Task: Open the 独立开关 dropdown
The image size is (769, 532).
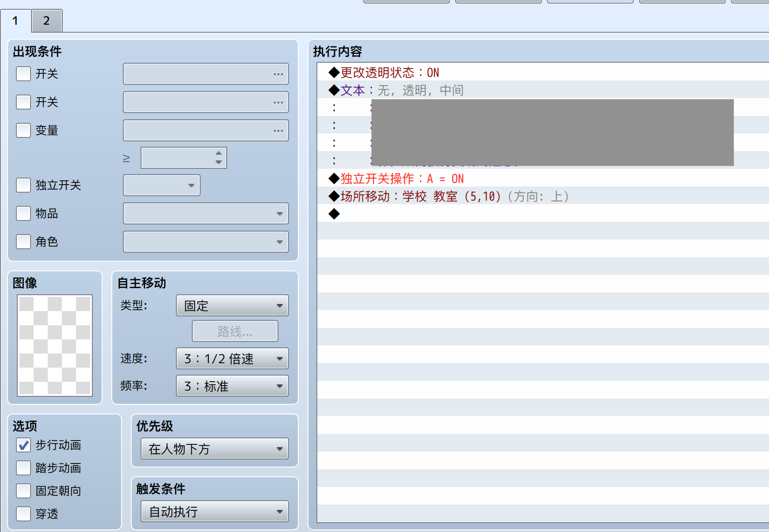Action: tap(162, 185)
